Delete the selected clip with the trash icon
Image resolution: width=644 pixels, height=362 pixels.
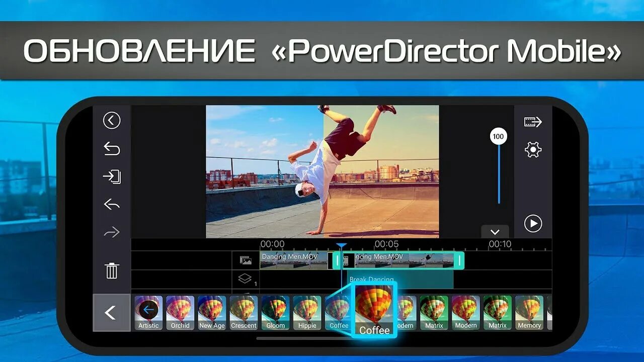click(x=112, y=270)
